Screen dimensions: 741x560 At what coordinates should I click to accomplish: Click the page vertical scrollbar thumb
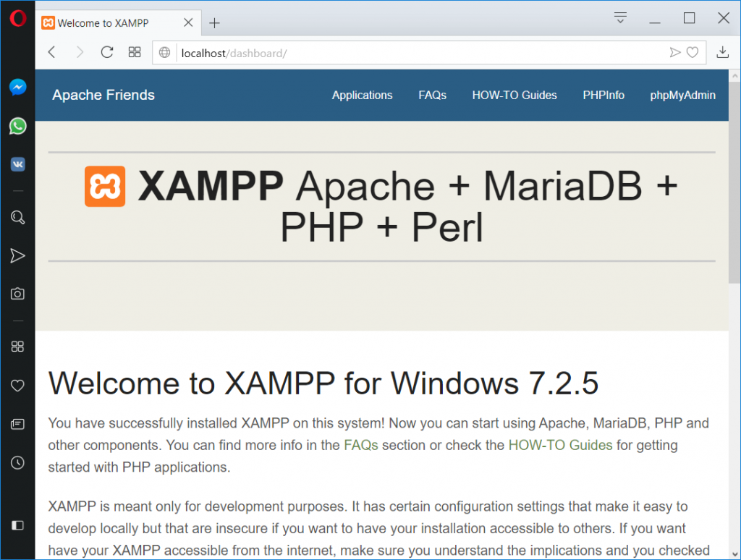[x=734, y=183]
